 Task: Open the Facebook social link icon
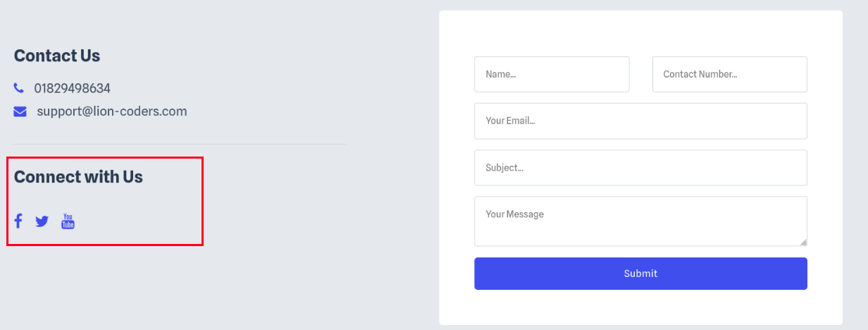coord(18,221)
